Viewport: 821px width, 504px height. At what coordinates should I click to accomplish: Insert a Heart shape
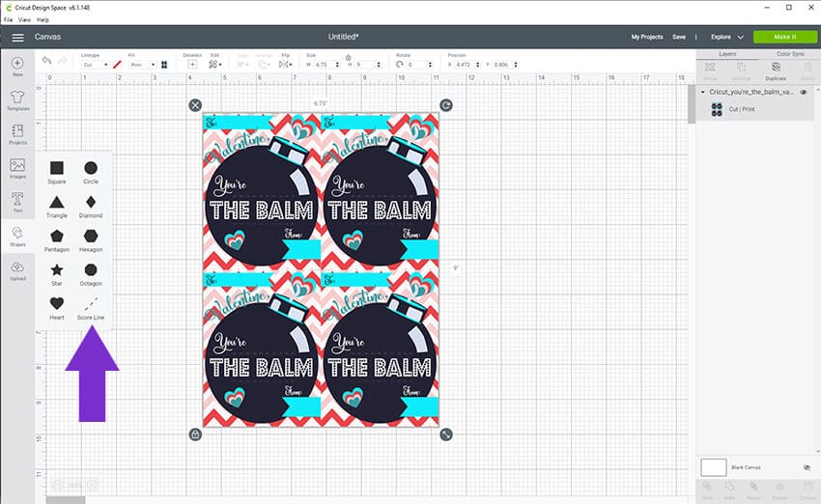[57, 308]
